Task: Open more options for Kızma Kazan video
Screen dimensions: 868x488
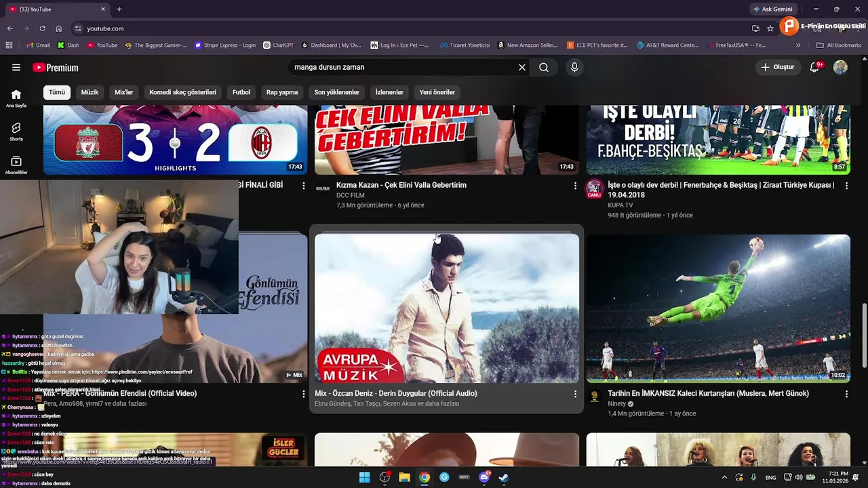Action: click(x=575, y=186)
